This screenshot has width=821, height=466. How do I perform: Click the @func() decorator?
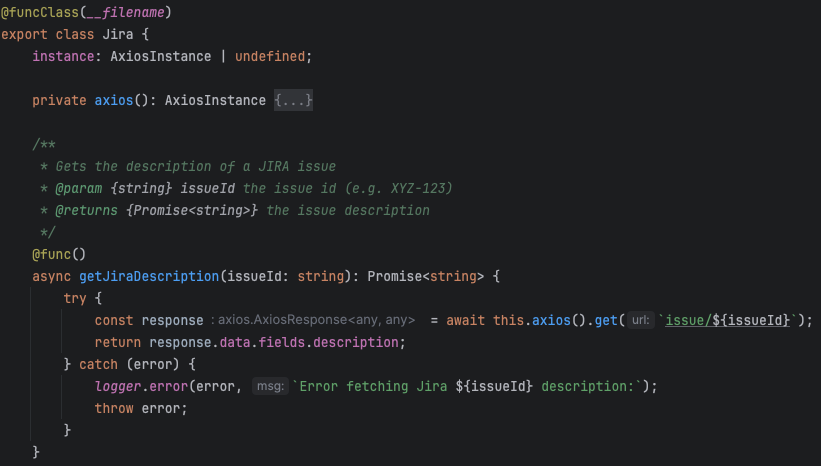(x=59, y=254)
